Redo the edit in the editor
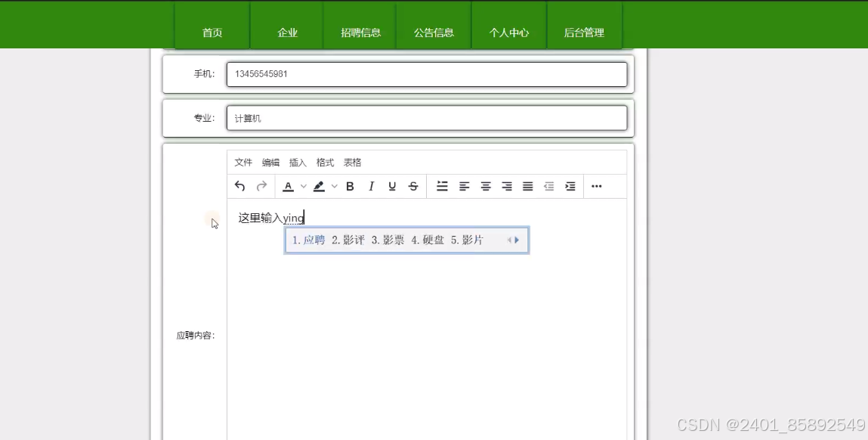 (x=261, y=186)
